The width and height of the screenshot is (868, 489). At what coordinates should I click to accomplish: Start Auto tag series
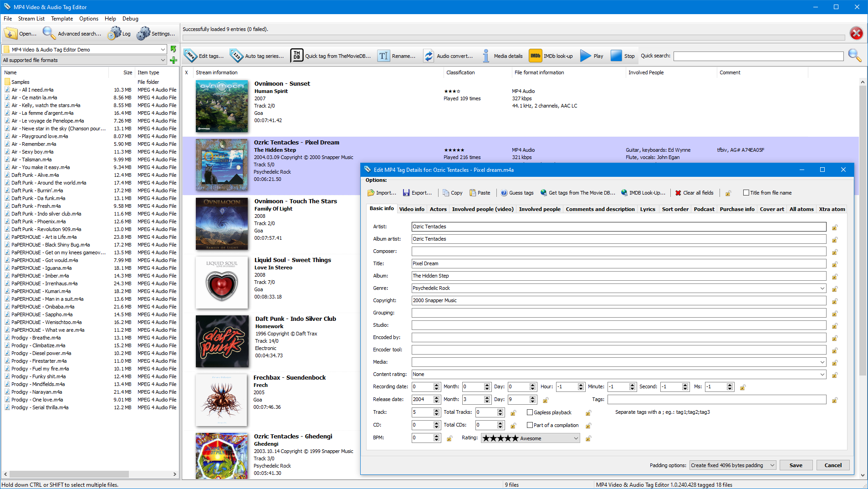coord(257,56)
